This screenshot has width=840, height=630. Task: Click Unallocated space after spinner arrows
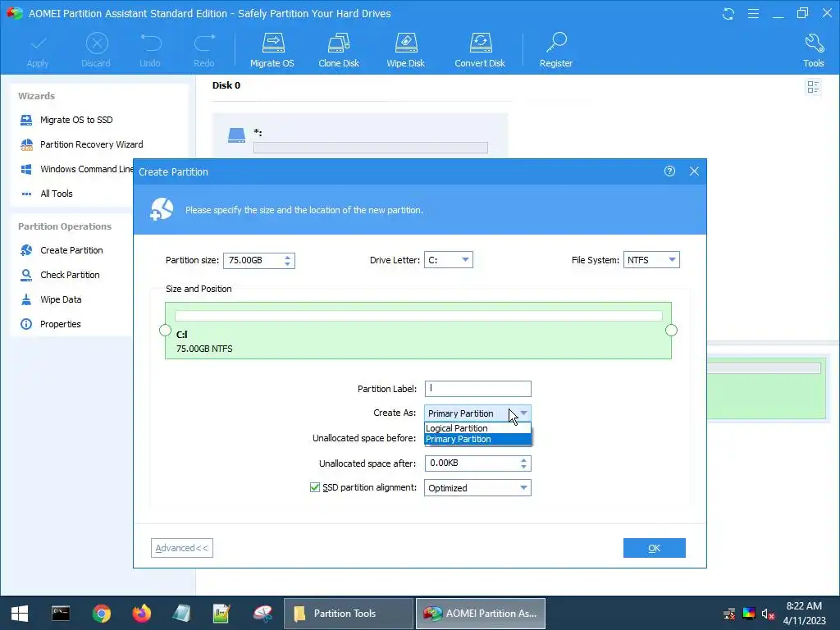(x=523, y=463)
